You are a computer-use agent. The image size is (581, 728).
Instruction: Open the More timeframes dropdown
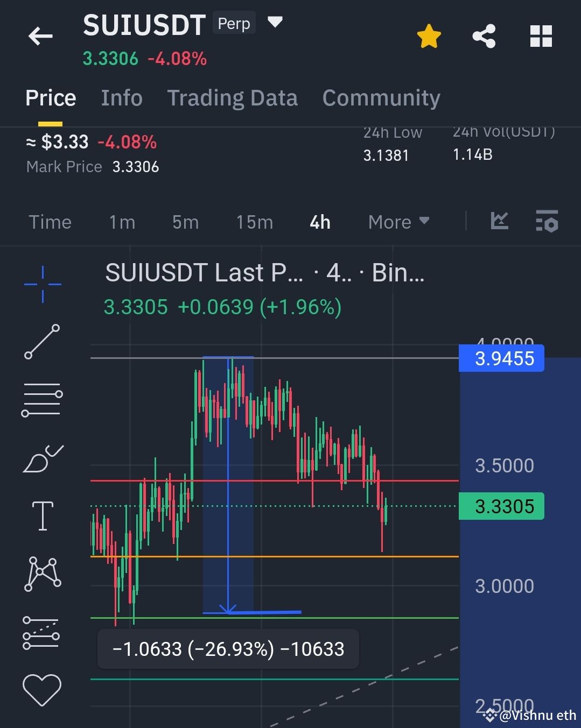click(397, 222)
